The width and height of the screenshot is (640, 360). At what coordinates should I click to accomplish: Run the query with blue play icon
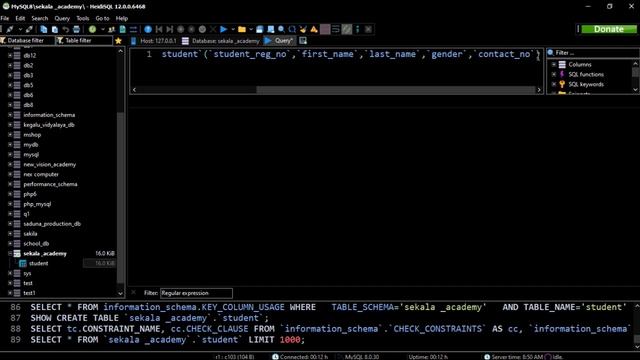(224, 29)
